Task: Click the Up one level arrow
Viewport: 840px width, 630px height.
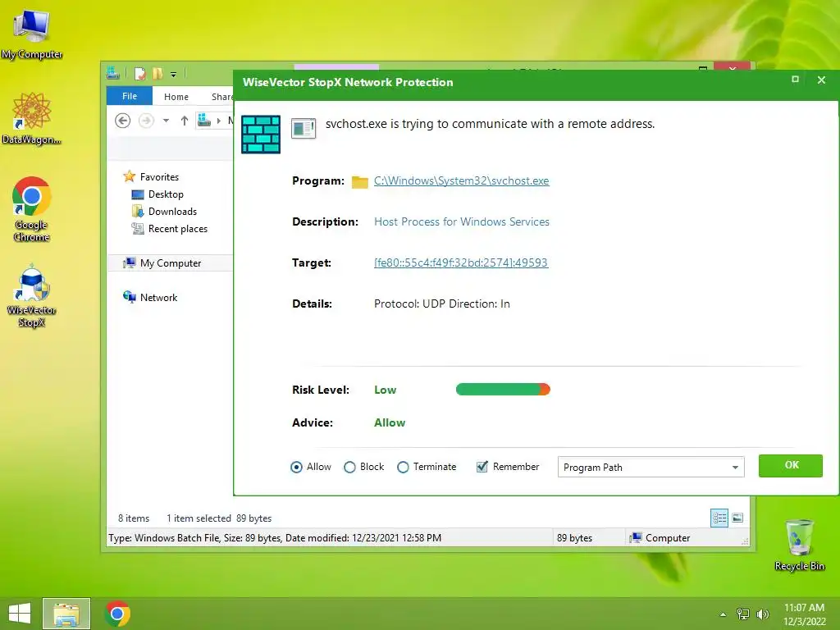Action: pos(185,121)
